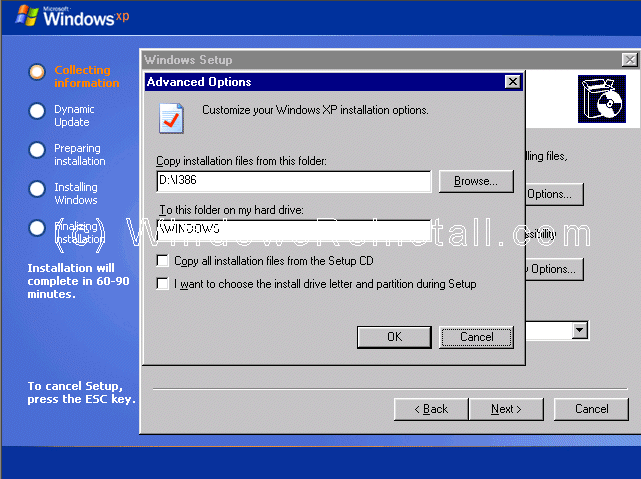
Task: Enable Copy all installation files from Setup CD
Action: (163, 261)
